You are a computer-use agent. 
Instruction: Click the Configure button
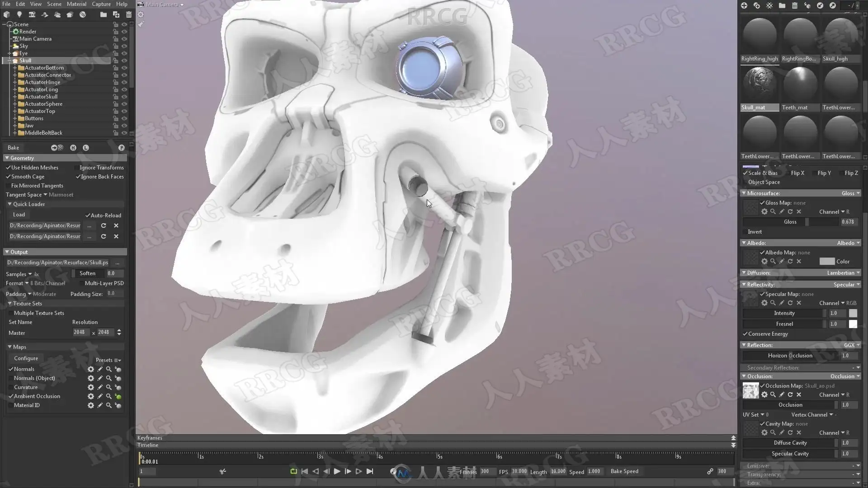[26, 358]
